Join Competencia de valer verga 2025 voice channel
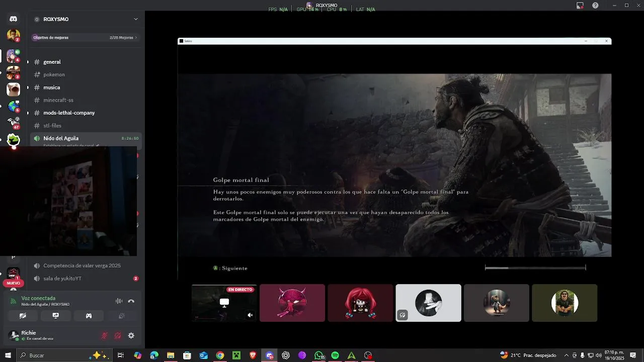Screen dimensions: 644x362 [86, 265]
